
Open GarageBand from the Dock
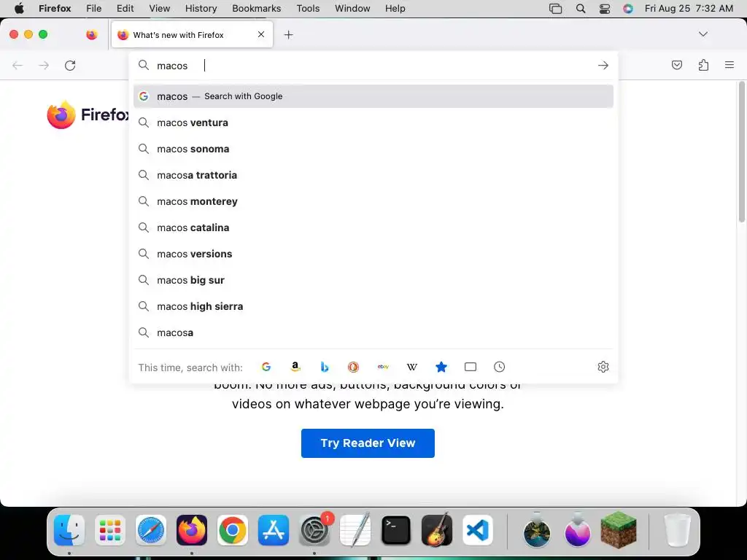click(x=437, y=530)
